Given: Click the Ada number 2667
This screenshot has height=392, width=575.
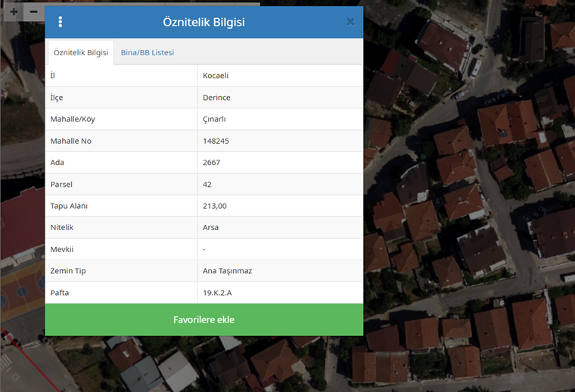Looking at the screenshot, I should [211, 163].
